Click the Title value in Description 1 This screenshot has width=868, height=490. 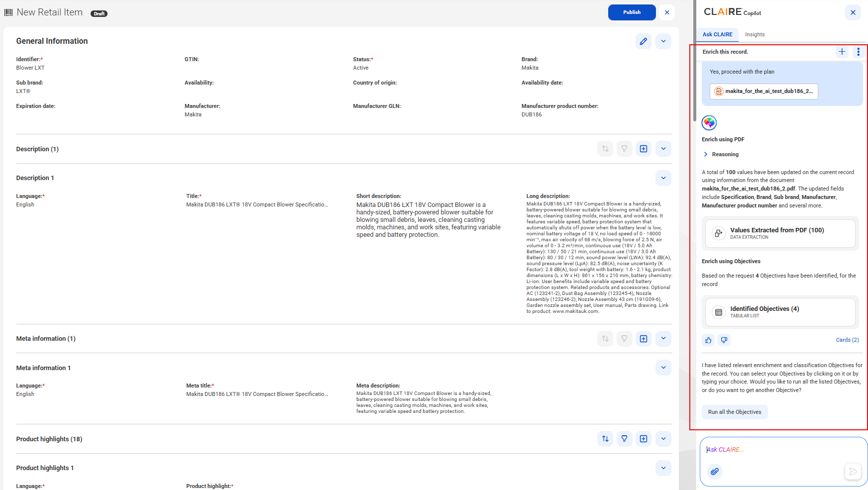(x=257, y=205)
